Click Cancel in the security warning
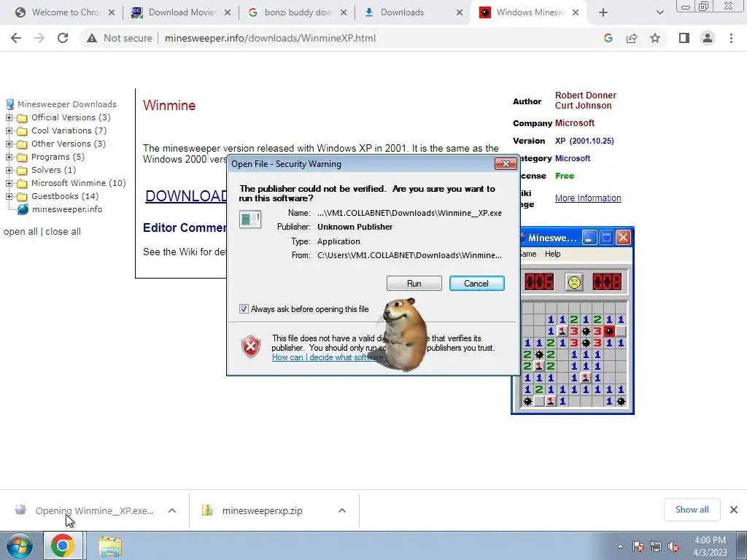 (x=476, y=284)
